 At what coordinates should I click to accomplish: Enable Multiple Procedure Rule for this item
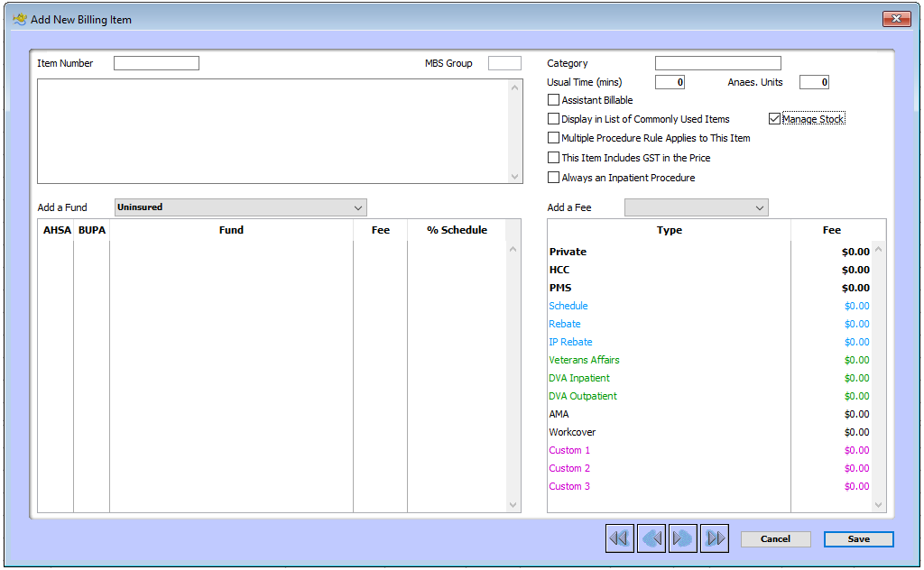(x=553, y=137)
